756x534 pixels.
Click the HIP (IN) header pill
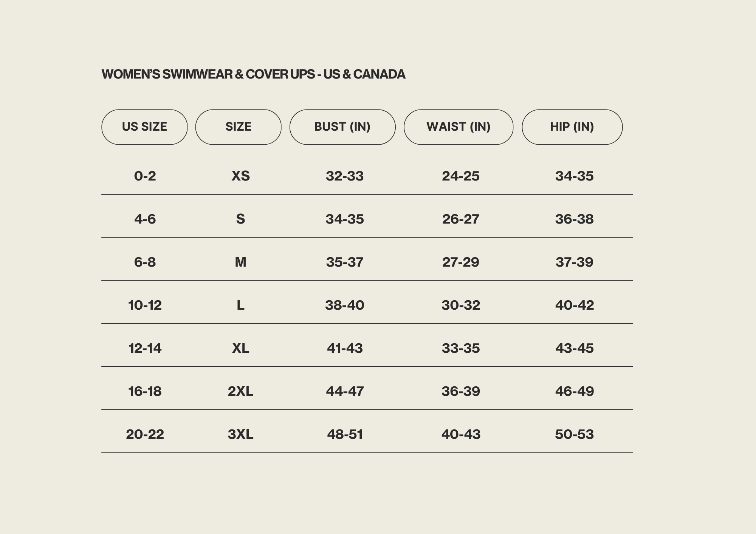(572, 127)
